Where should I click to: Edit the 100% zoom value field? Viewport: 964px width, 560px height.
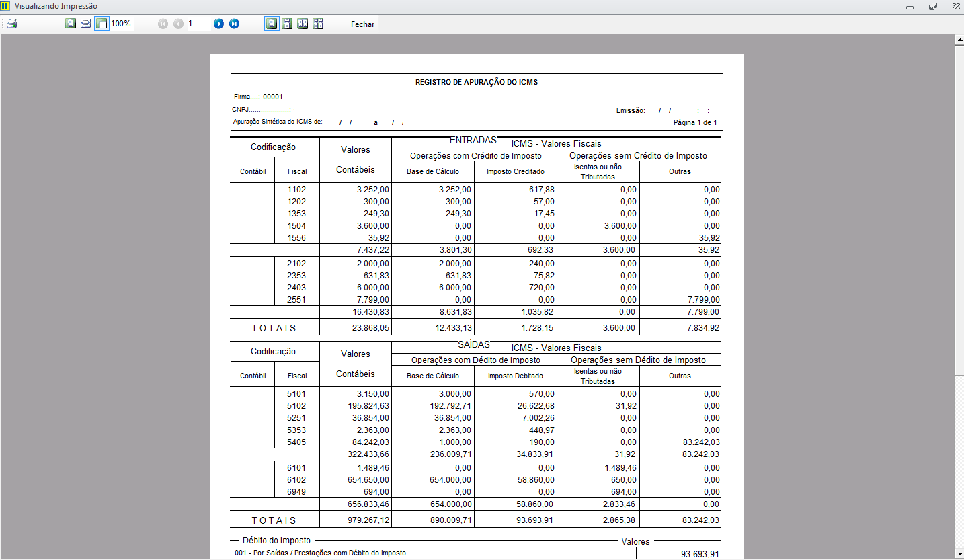[121, 24]
